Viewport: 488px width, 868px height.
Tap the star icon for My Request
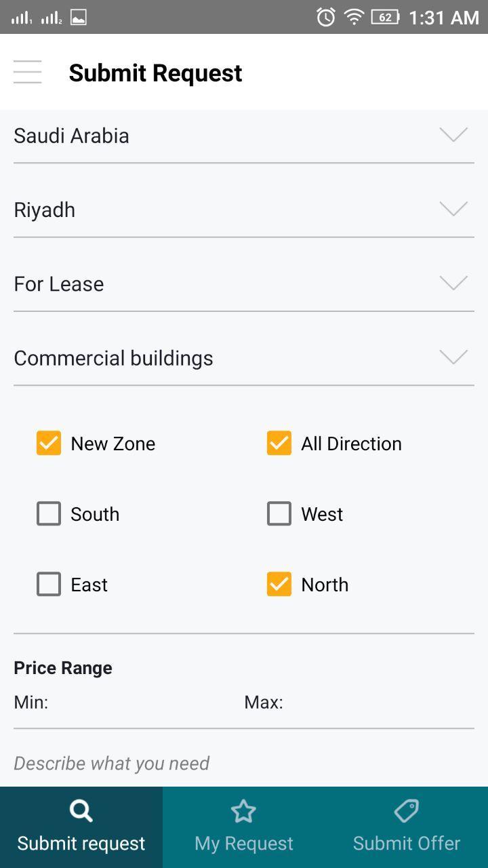click(x=243, y=811)
